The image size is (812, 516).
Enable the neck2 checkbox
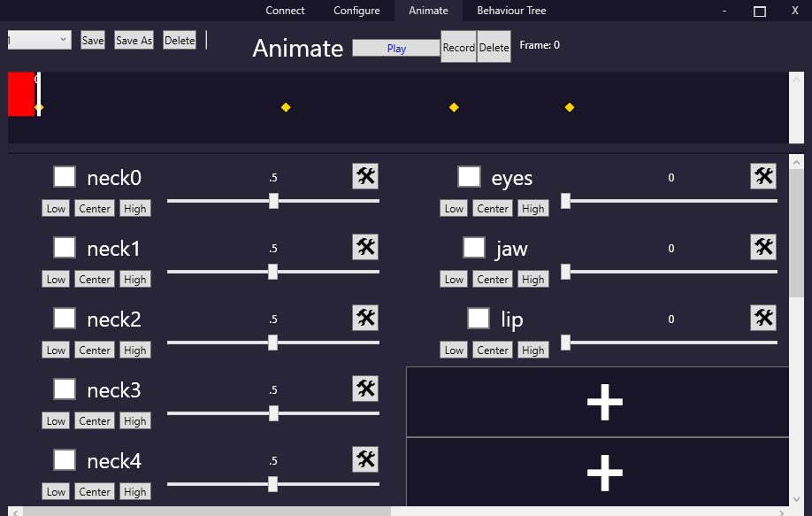pyautogui.click(x=65, y=318)
